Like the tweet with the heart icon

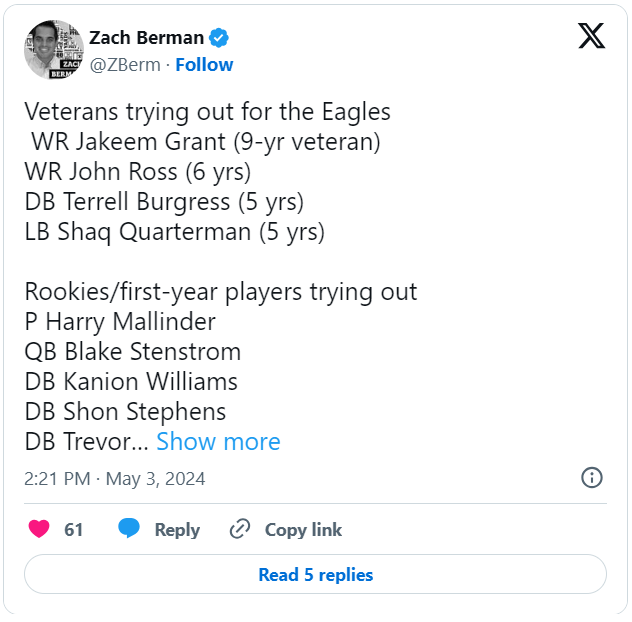point(40,530)
